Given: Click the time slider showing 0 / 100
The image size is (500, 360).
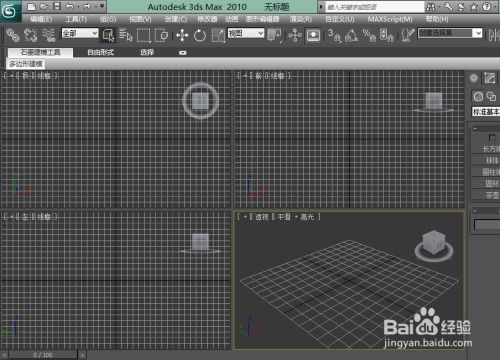Looking at the screenshot, I should (43, 355).
